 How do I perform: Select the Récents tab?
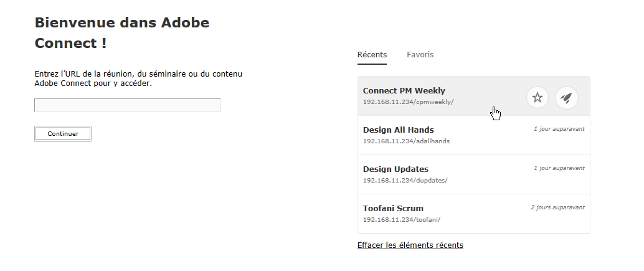pos(372,55)
